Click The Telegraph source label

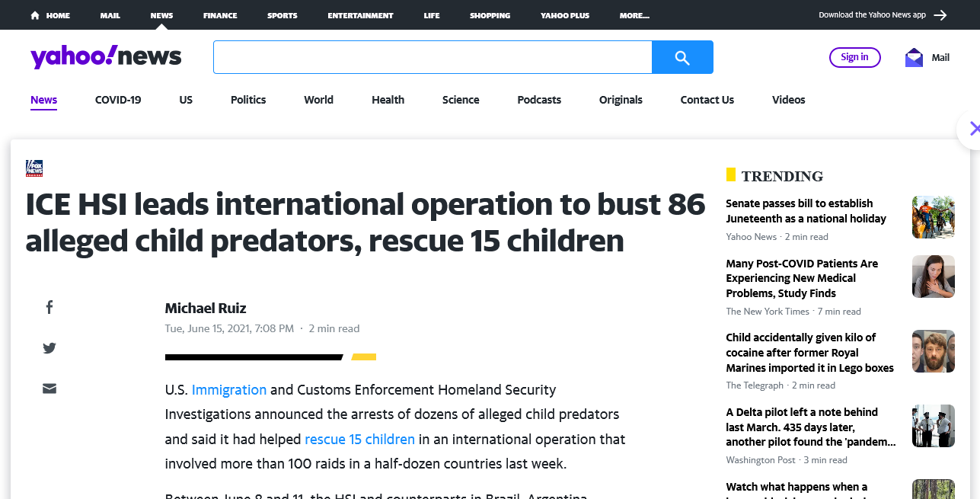point(755,385)
